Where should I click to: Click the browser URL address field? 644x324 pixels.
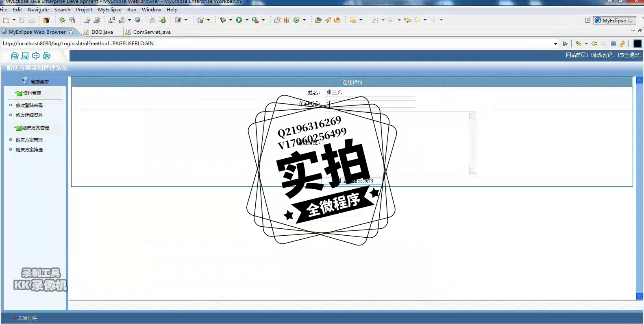(276, 43)
